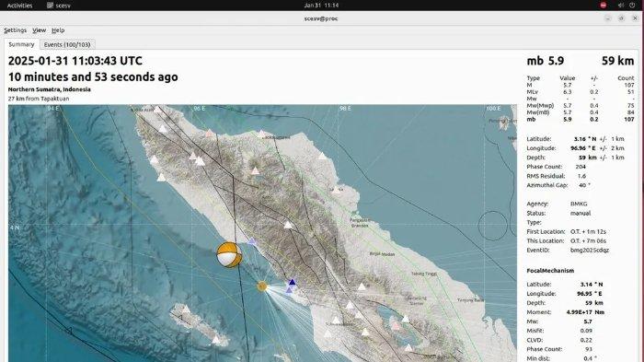Switch to the Events (100/103) tab
Viewport: 644px width, 362px height.
point(67,44)
